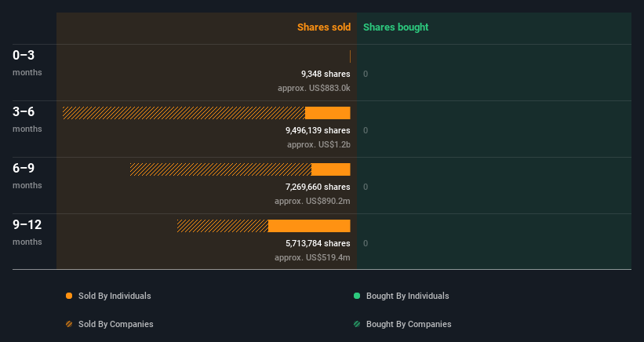This screenshot has height=342, width=644.
Task: Select the 0–3 months row label
Action: coord(27,63)
